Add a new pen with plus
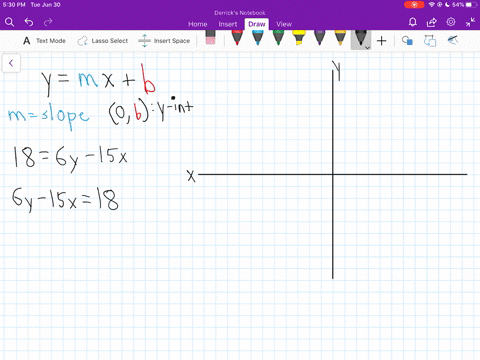The image size is (480, 360). [381, 41]
